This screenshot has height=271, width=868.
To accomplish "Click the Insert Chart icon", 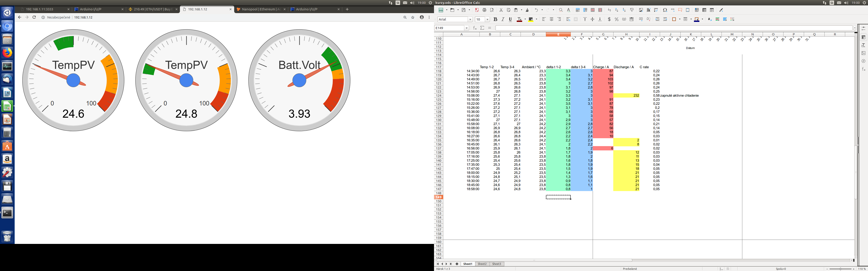I will (x=648, y=10).
